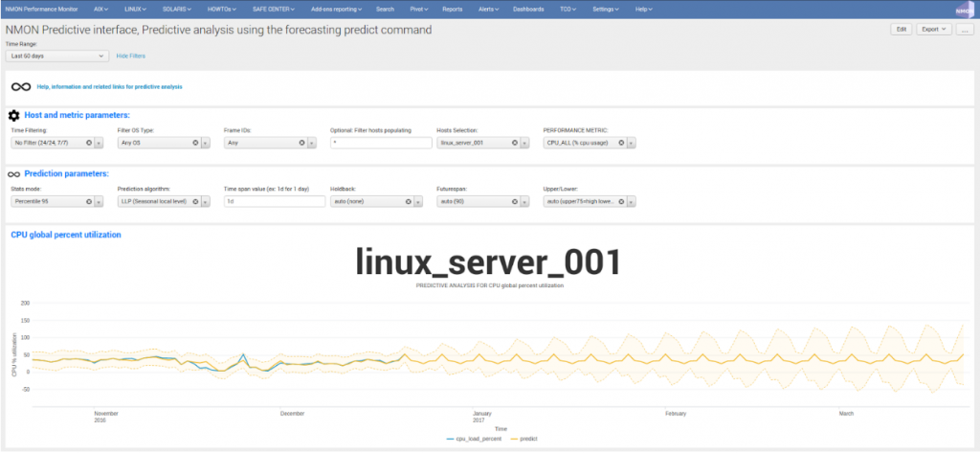Viewport: 980px width, 453px height.
Task: Open the Futurespan dropdown arrow
Action: click(x=523, y=202)
